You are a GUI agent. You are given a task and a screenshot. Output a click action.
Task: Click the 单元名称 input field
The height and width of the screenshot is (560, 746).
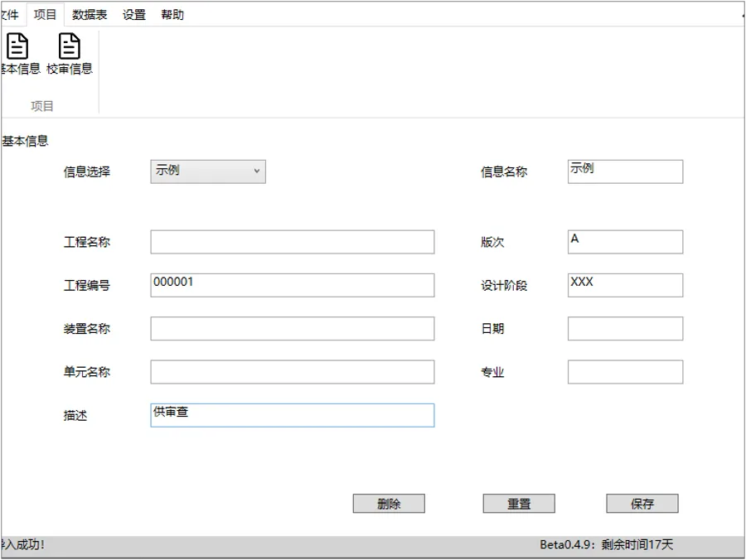pyautogui.click(x=292, y=372)
